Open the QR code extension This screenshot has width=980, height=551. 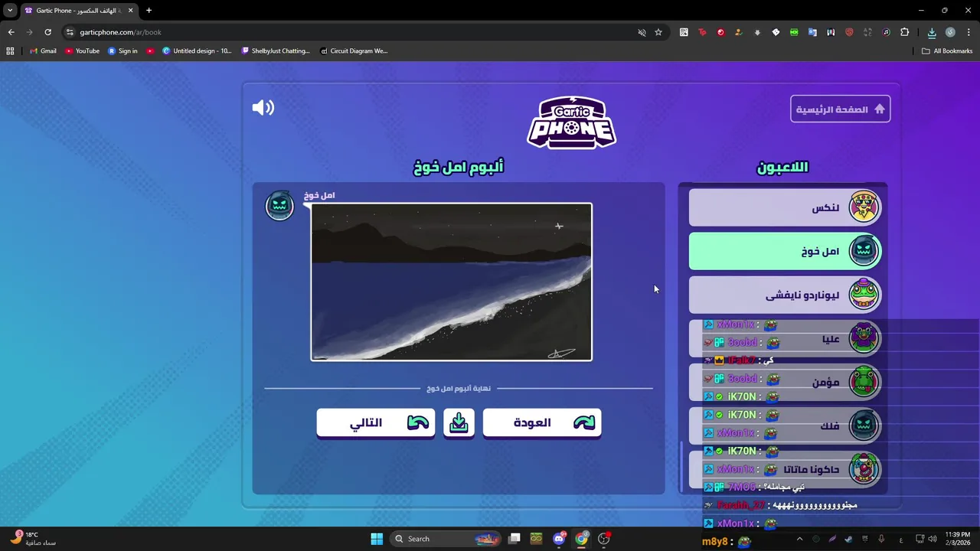pos(684,32)
